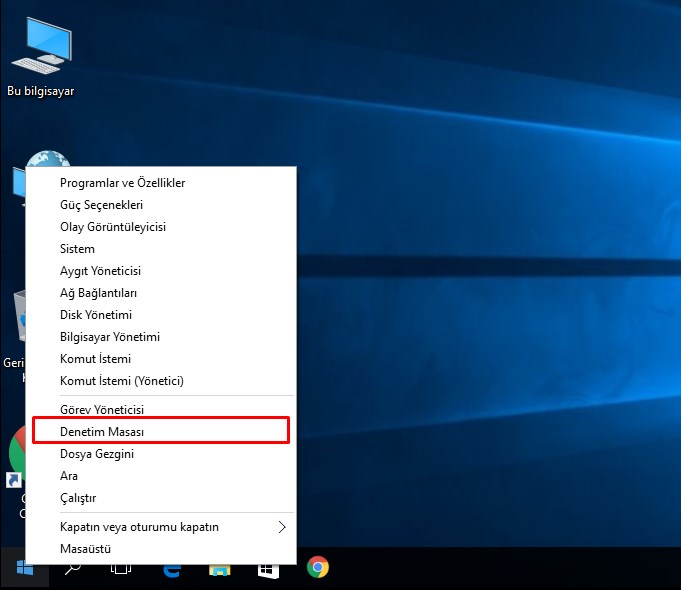Open Task View from the taskbar
The image size is (681, 590).
pyautogui.click(x=121, y=568)
